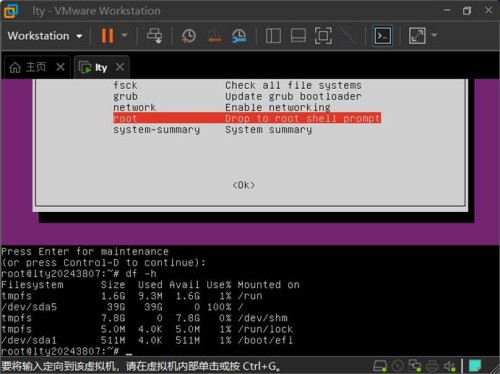The image size is (500, 374).
Task: Click the printer status icon
Action: (x=432, y=366)
